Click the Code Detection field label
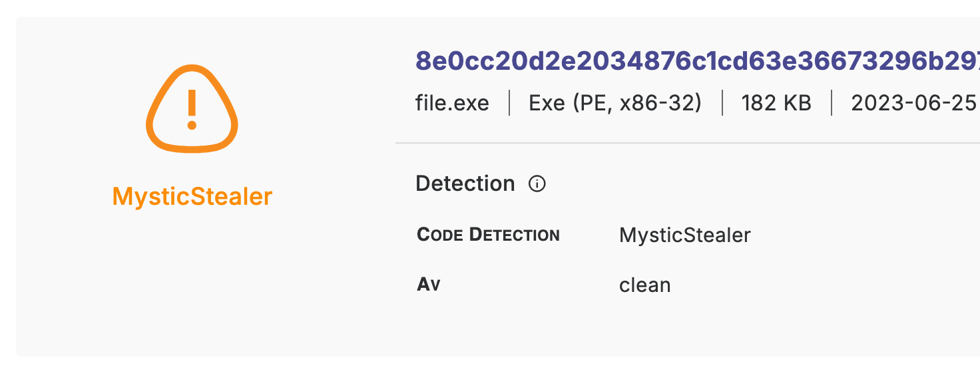This screenshot has width=980, height=391. pos(488,235)
